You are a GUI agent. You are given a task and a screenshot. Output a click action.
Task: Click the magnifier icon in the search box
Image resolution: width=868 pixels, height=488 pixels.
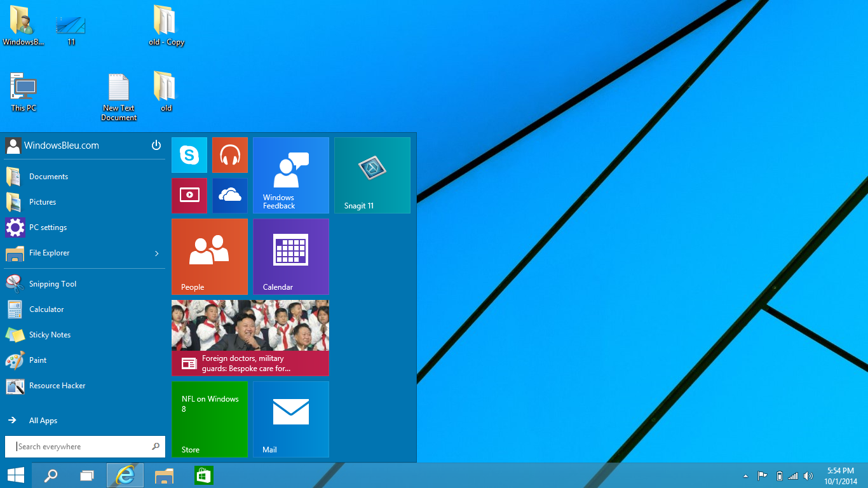pos(156,447)
